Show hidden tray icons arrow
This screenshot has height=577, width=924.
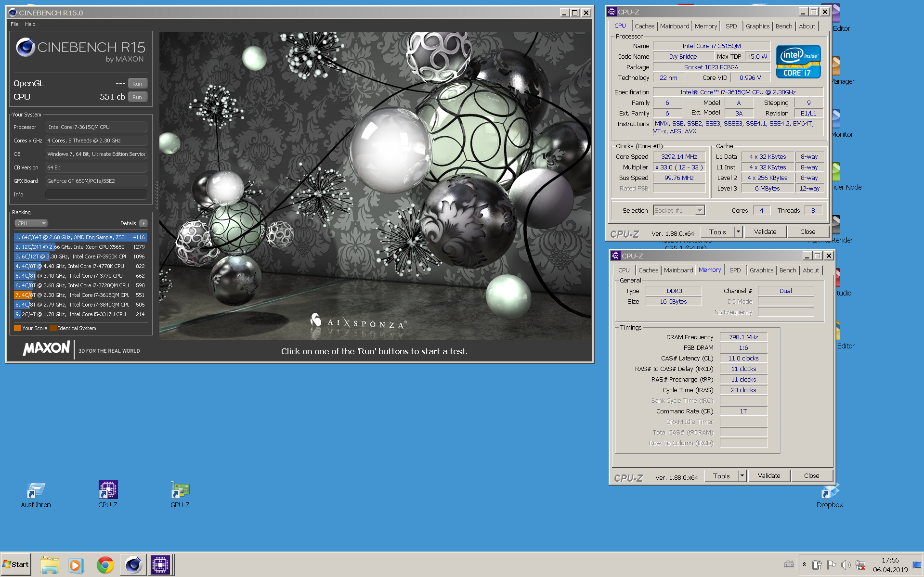[804, 564]
